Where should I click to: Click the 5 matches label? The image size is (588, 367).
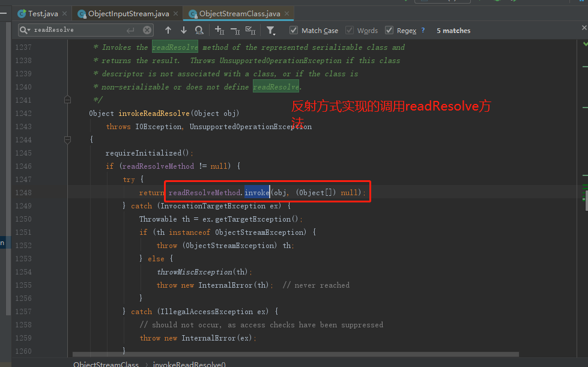point(453,31)
